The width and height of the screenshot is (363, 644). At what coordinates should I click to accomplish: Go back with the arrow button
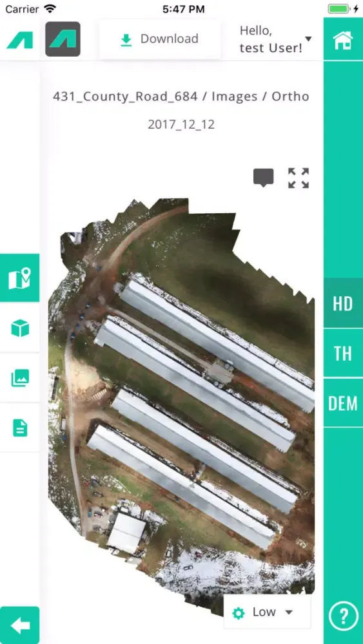click(20, 625)
